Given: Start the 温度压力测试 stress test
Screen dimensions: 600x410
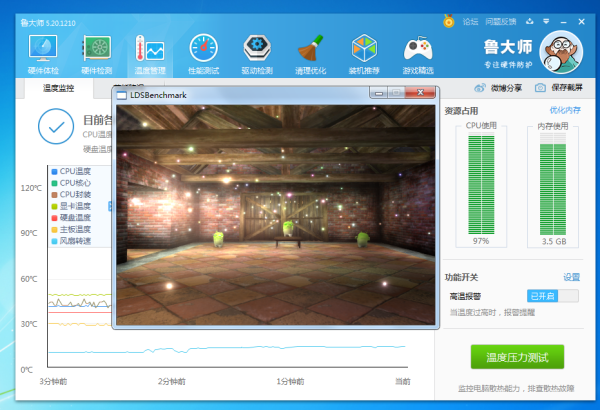Looking at the screenshot, I should [517, 357].
